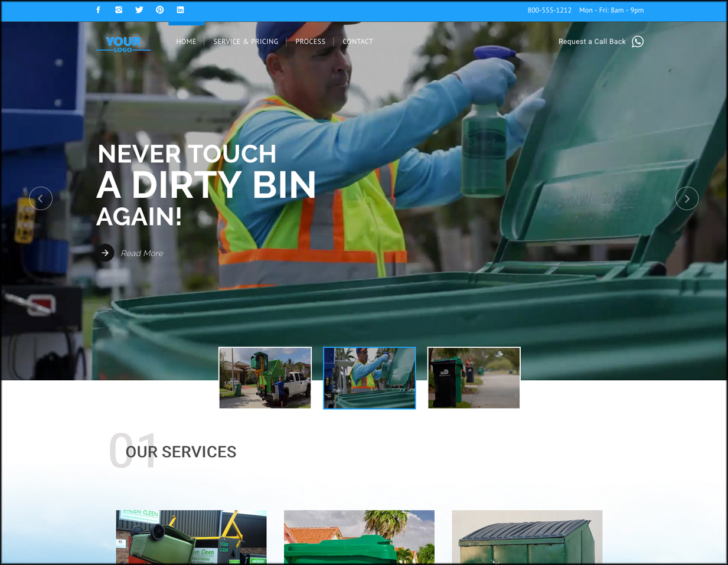This screenshot has height=565, width=728.
Task: Click the Twitter bird icon
Action: (x=139, y=10)
